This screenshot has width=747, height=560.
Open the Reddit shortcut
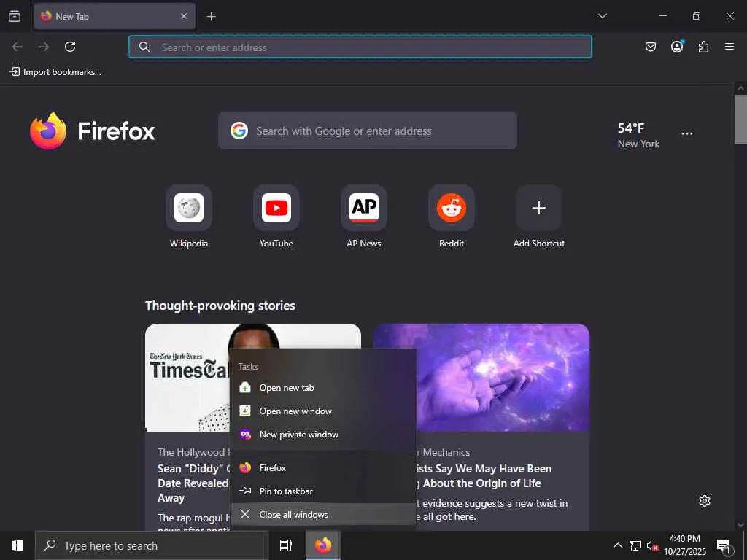(x=452, y=217)
